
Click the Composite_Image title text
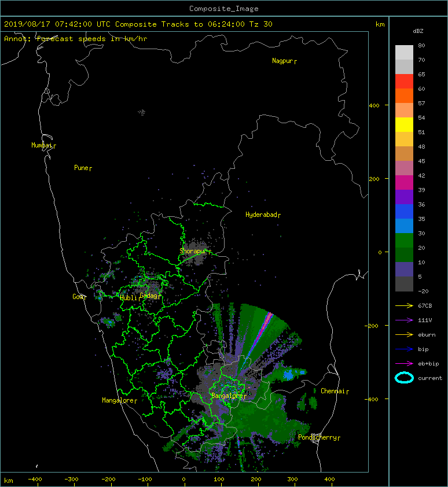[x=224, y=9]
